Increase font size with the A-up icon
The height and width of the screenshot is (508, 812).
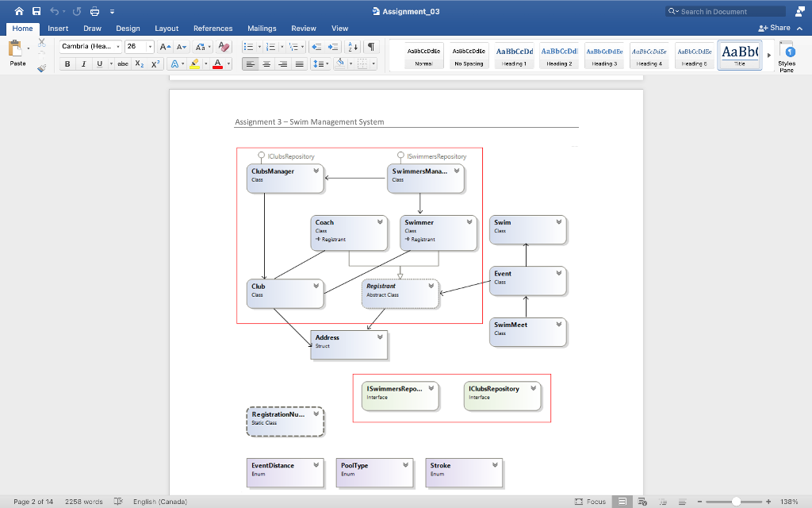click(165, 47)
